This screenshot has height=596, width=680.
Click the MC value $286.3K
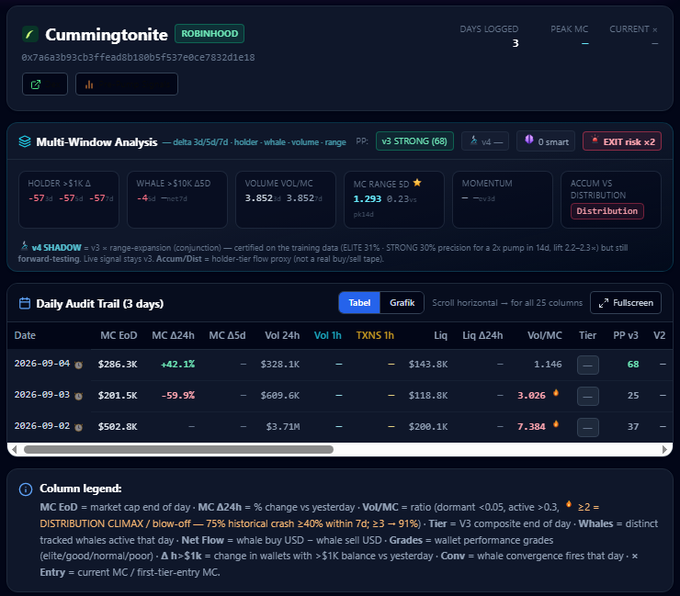[x=118, y=364]
